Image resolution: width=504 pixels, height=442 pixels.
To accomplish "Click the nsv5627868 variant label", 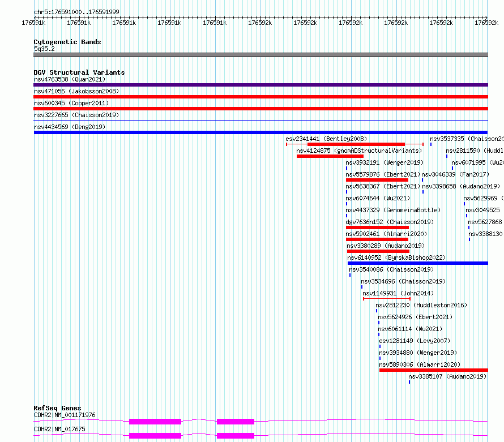I will click(x=485, y=222).
